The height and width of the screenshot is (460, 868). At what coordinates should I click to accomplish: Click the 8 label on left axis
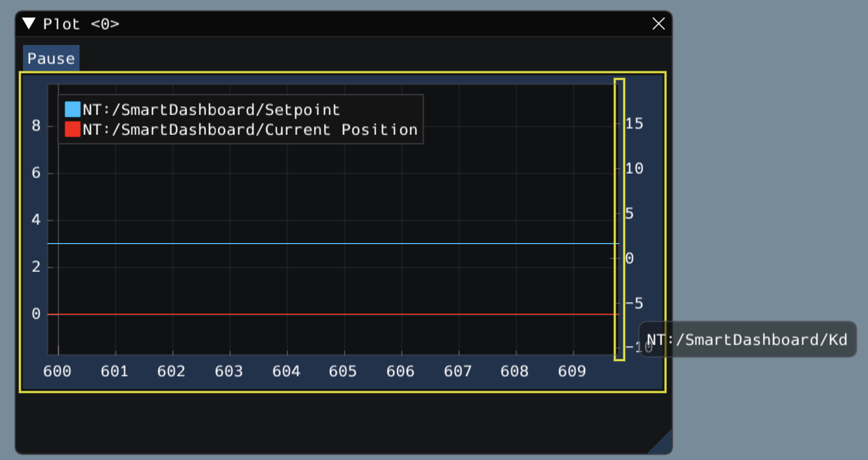(x=36, y=125)
